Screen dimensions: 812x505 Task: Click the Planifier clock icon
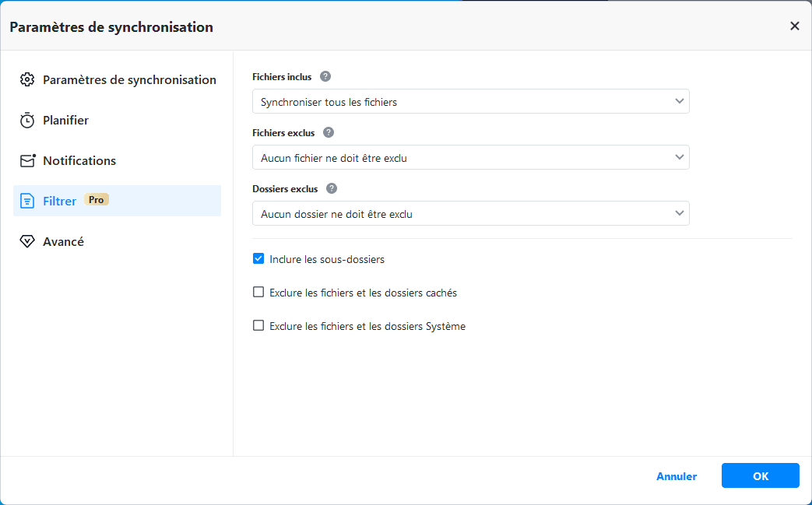point(27,121)
